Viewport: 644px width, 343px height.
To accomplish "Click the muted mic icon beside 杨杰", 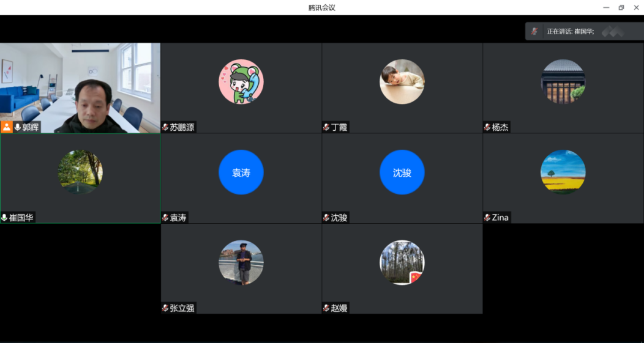I will click(x=487, y=127).
